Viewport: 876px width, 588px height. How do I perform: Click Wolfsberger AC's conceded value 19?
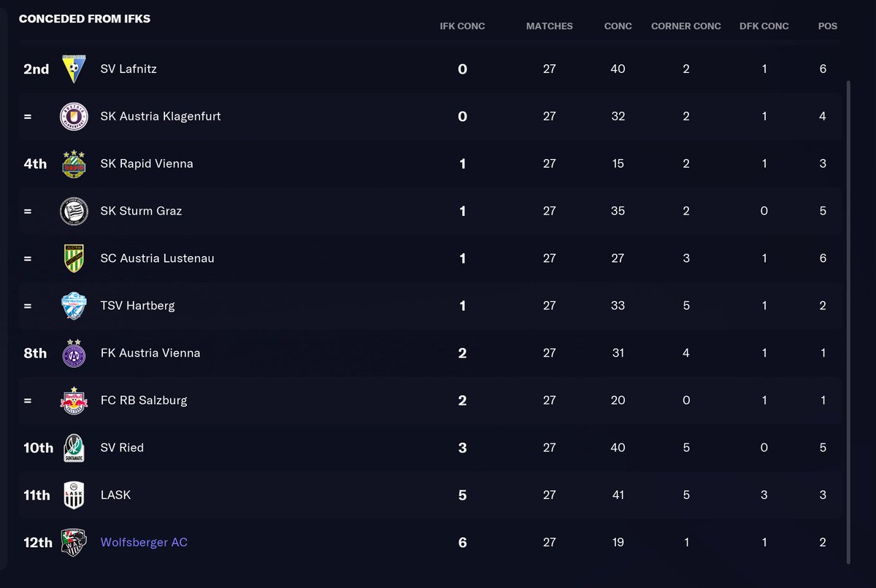(618, 543)
